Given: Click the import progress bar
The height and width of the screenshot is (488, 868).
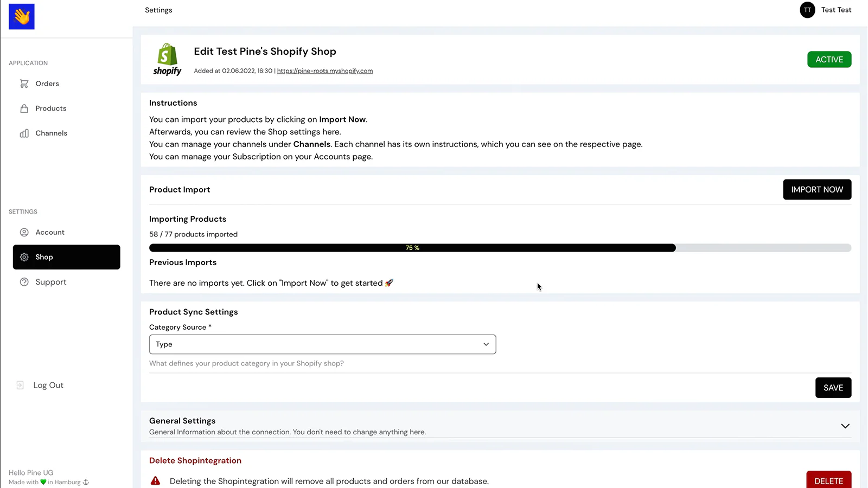Looking at the screenshot, I should click(500, 248).
